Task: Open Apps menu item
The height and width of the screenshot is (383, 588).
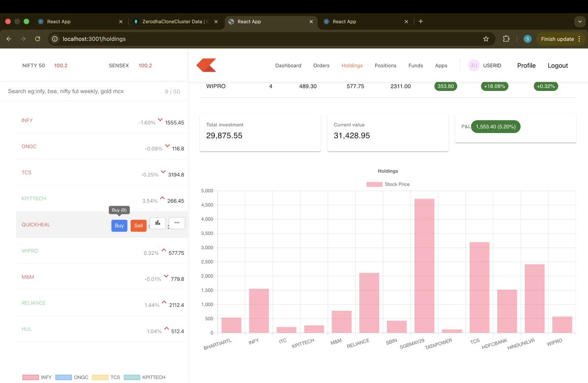Action: [x=441, y=65]
